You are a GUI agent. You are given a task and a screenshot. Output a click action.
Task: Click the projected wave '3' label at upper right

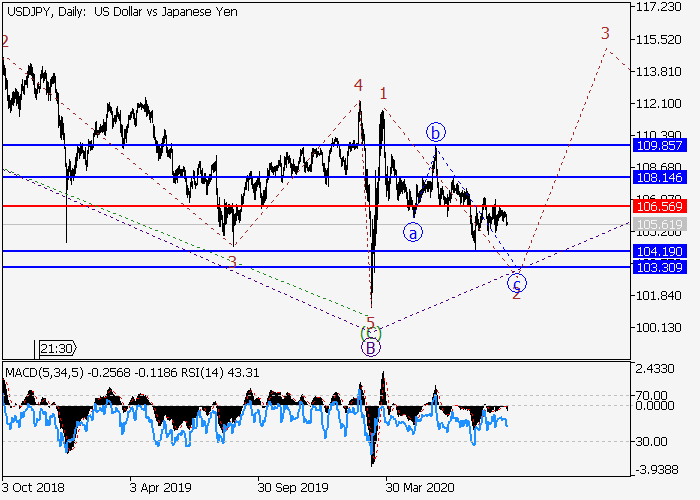click(x=605, y=34)
